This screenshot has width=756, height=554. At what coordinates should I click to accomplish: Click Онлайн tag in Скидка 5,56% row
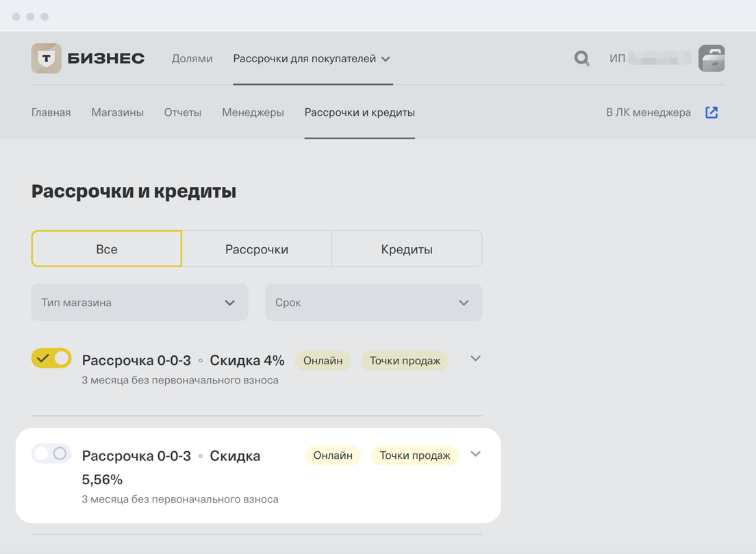click(x=333, y=455)
